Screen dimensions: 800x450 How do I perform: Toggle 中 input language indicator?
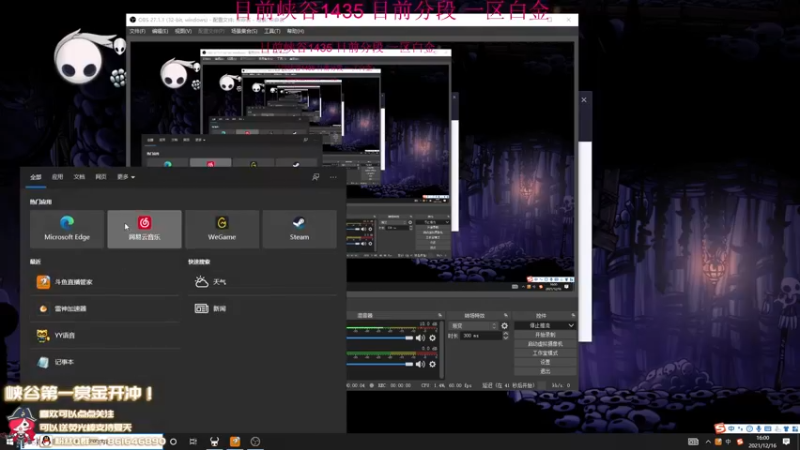click(x=729, y=442)
